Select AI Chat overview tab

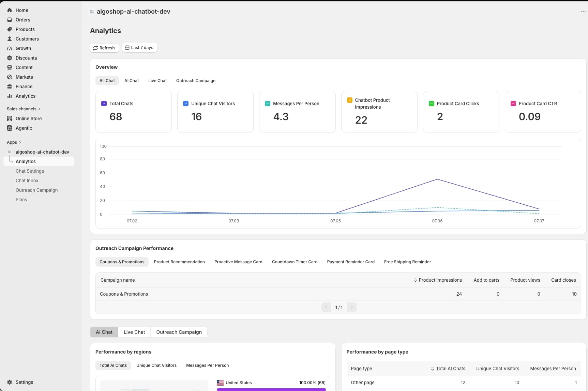[132, 81]
